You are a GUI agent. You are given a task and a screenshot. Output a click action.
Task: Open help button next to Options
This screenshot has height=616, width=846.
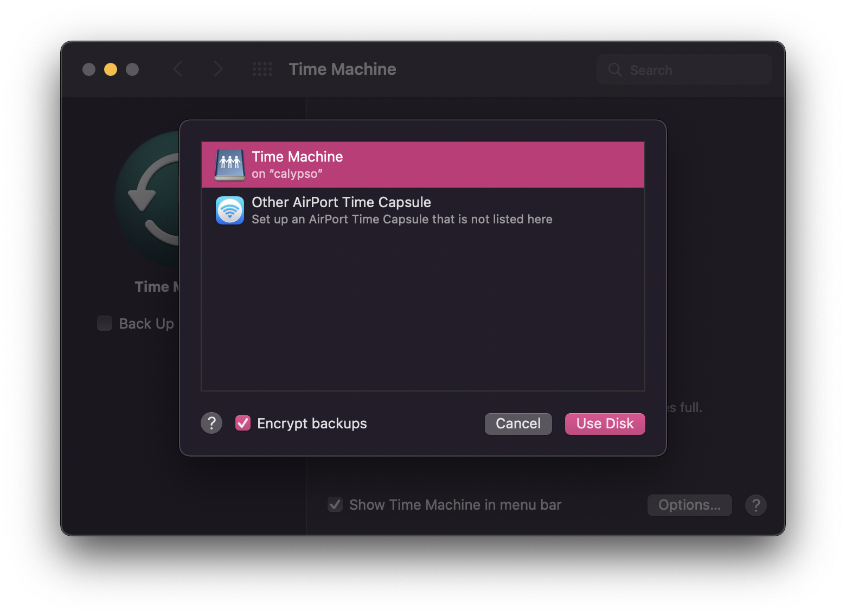[x=756, y=505]
